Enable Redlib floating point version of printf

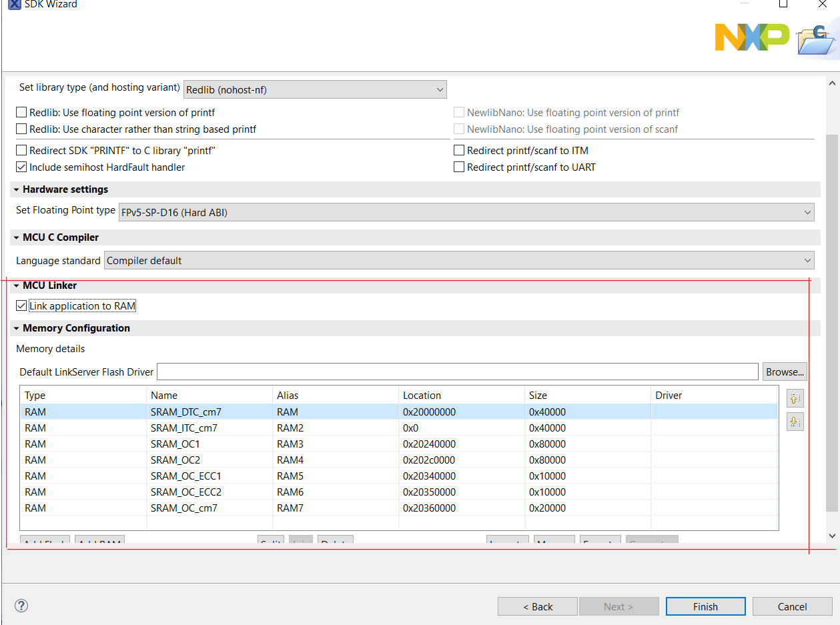tap(21, 112)
